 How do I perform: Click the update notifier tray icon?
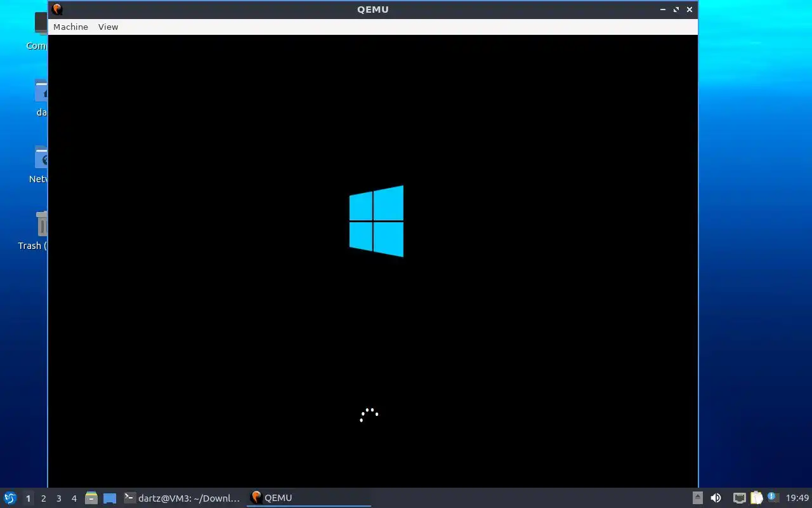click(772, 497)
